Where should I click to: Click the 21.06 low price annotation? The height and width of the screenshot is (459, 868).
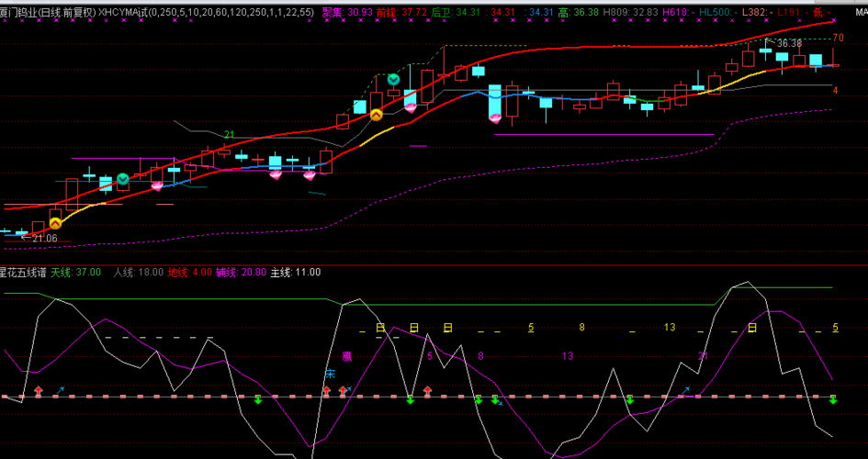pos(45,239)
